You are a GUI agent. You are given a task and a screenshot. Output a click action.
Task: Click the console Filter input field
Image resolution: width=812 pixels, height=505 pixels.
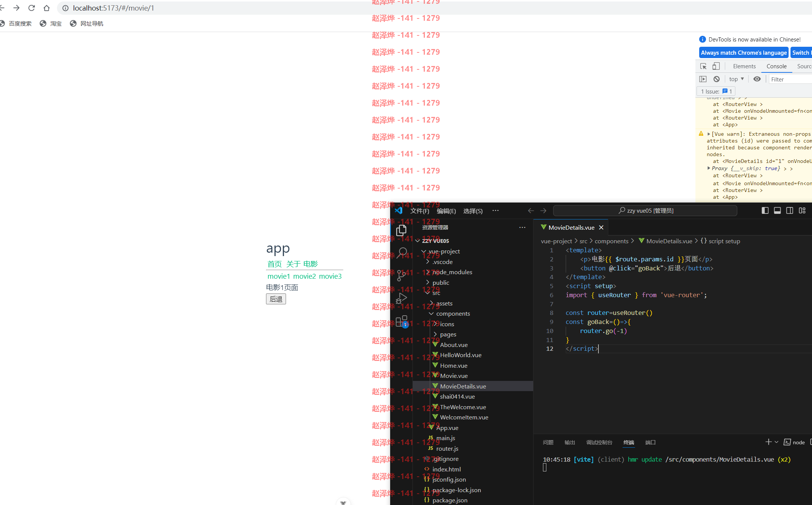point(790,79)
